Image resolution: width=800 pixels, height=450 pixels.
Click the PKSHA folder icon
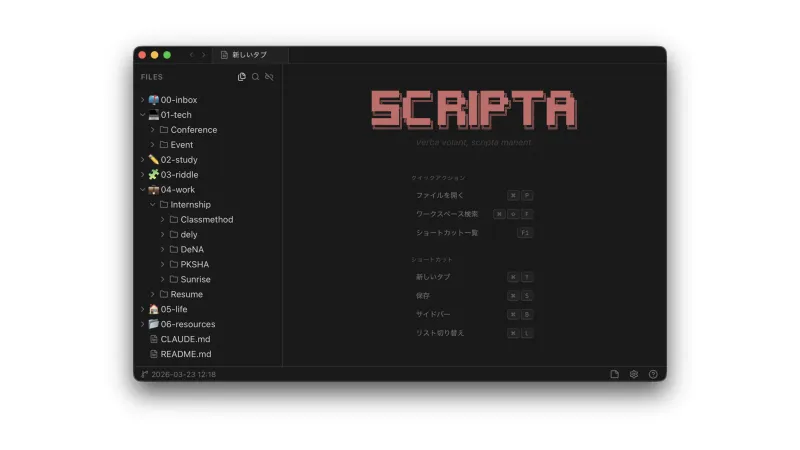coord(174,264)
